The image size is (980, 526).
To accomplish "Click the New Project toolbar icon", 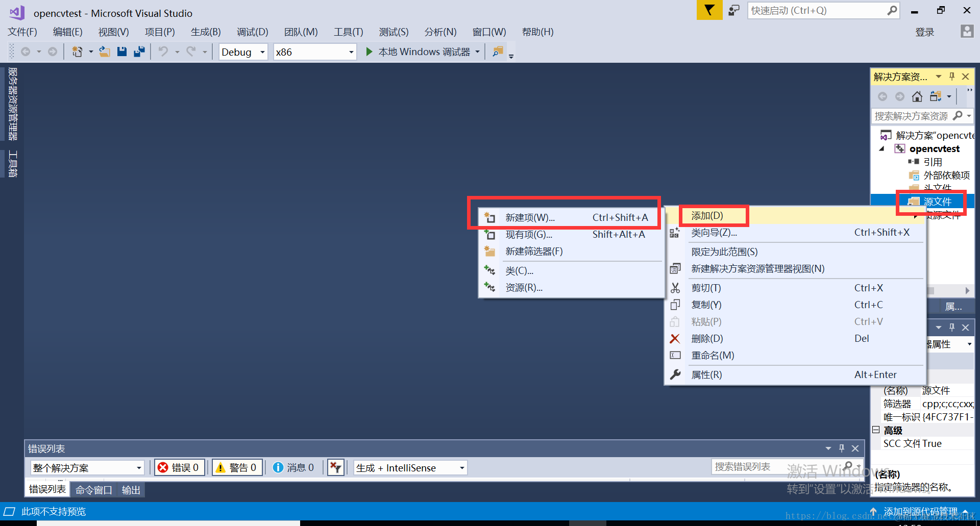I will [x=77, y=52].
